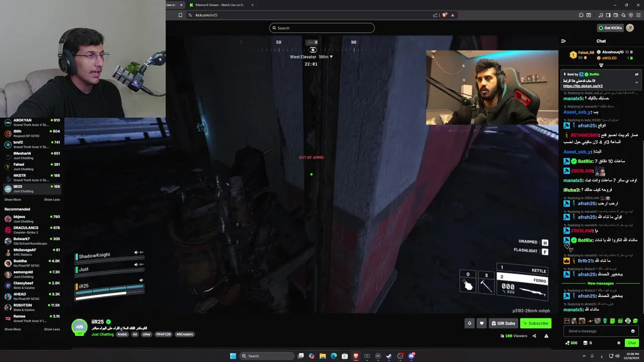
Task: Open the Windows Start menu
Action: tap(233, 356)
